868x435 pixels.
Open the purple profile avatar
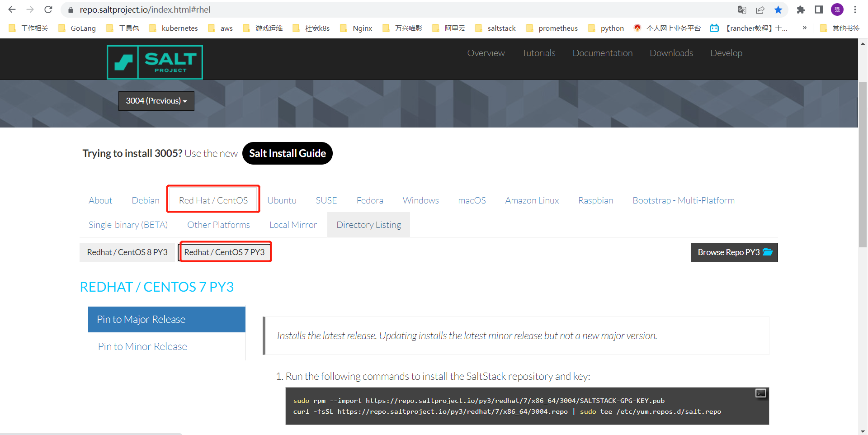point(837,9)
